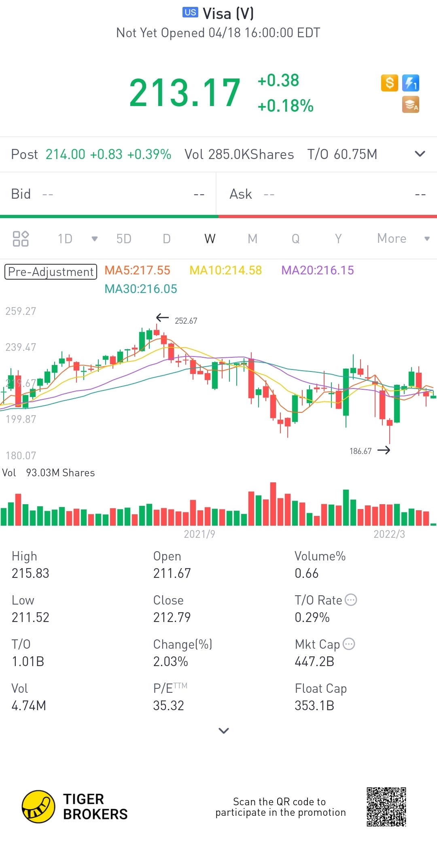Tap the Visa (V) stock title
This screenshot has height=868, width=437.
[x=228, y=13]
